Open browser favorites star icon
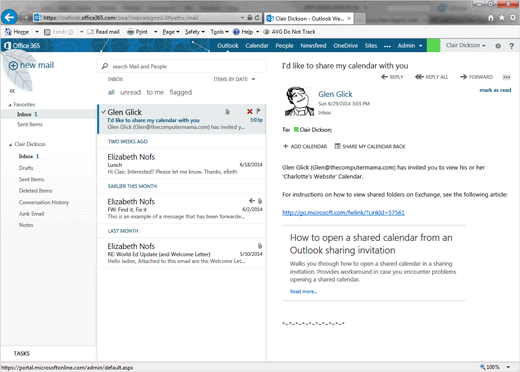 click(x=502, y=18)
